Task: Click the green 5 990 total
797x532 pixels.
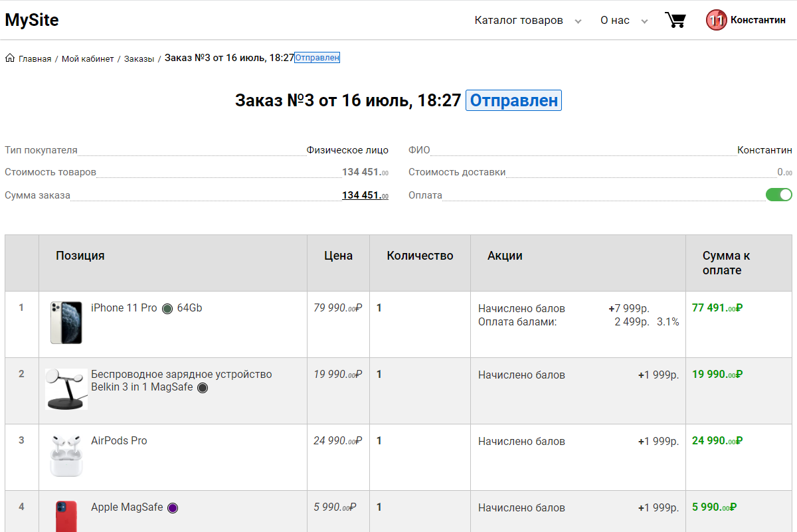Action: point(715,507)
